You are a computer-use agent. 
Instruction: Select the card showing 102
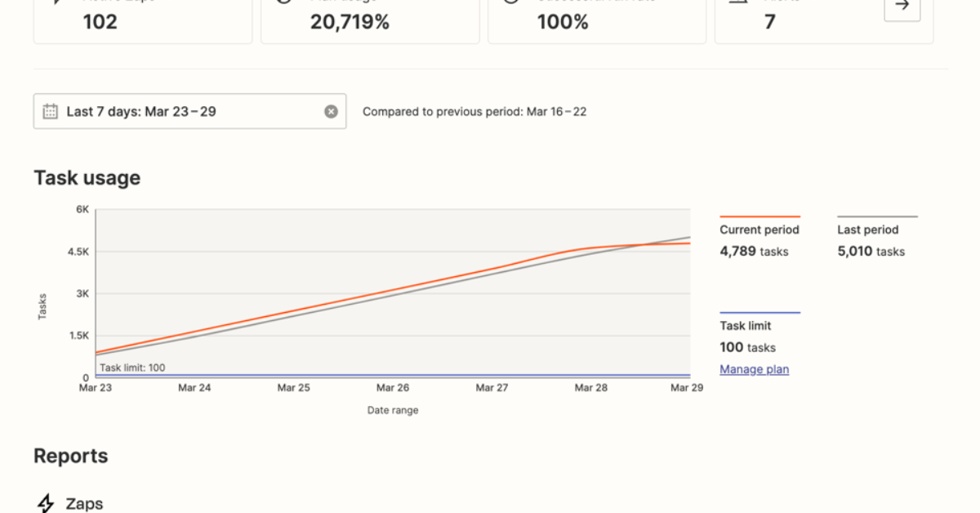(x=143, y=20)
